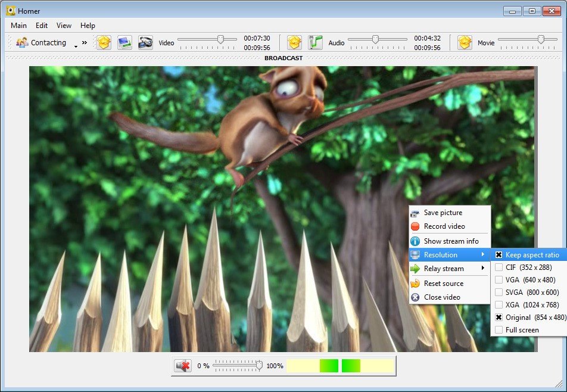Click the green Relay stream arrow icon
The image size is (567, 392).
click(415, 269)
